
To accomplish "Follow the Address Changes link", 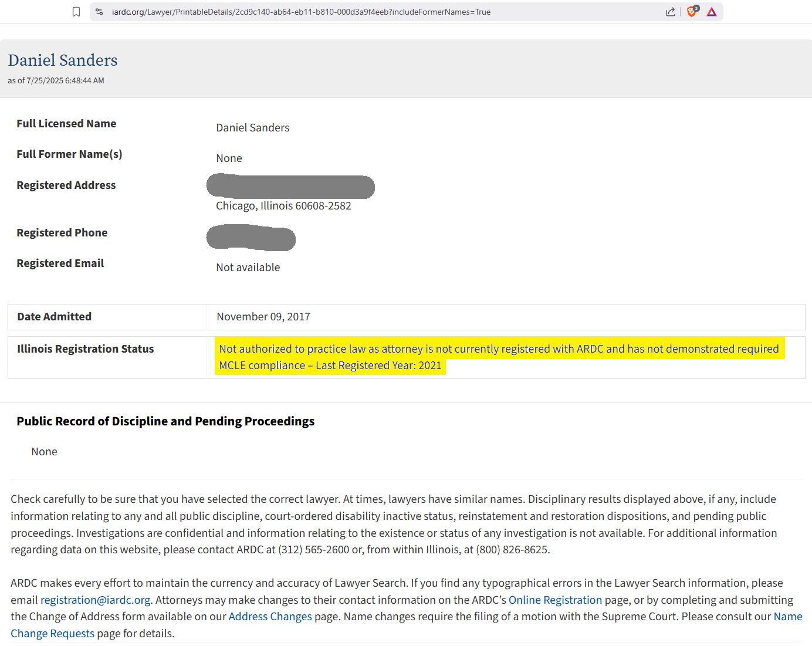I will pyautogui.click(x=270, y=616).
